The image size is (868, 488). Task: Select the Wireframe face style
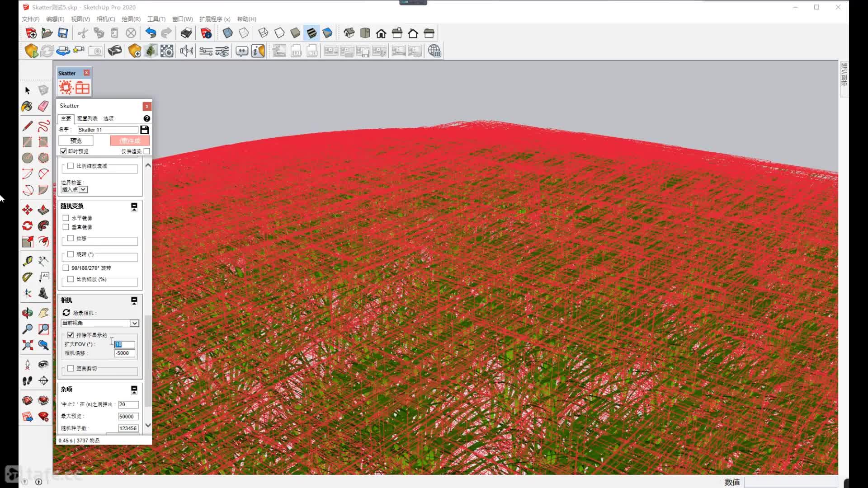click(x=263, y=33)
